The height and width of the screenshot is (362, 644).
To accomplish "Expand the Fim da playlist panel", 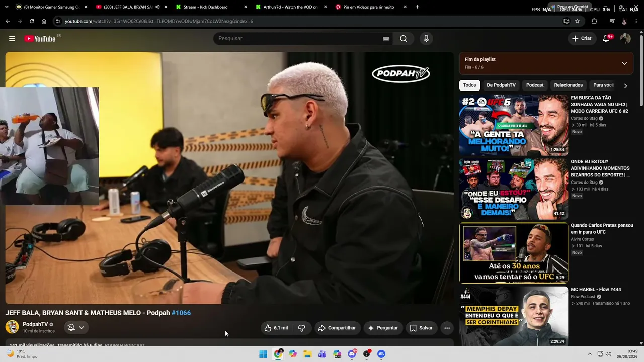I will pos(624,63).
